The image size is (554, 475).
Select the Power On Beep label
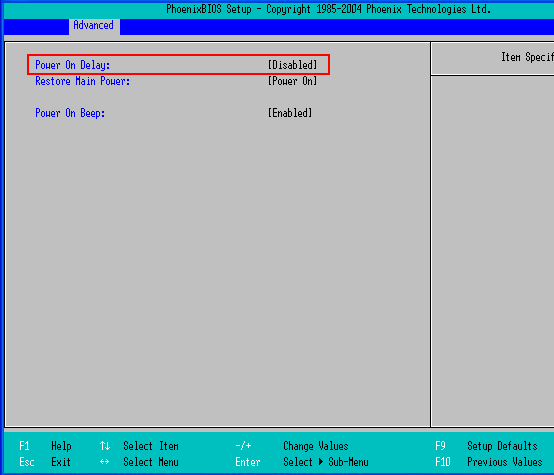tap(70, 113)
